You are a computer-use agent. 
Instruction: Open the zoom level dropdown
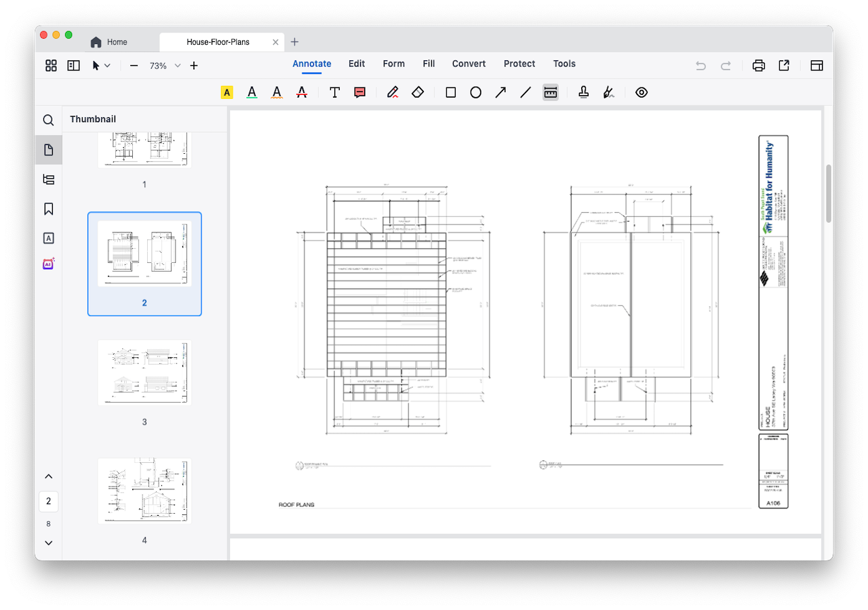point(178,66)
